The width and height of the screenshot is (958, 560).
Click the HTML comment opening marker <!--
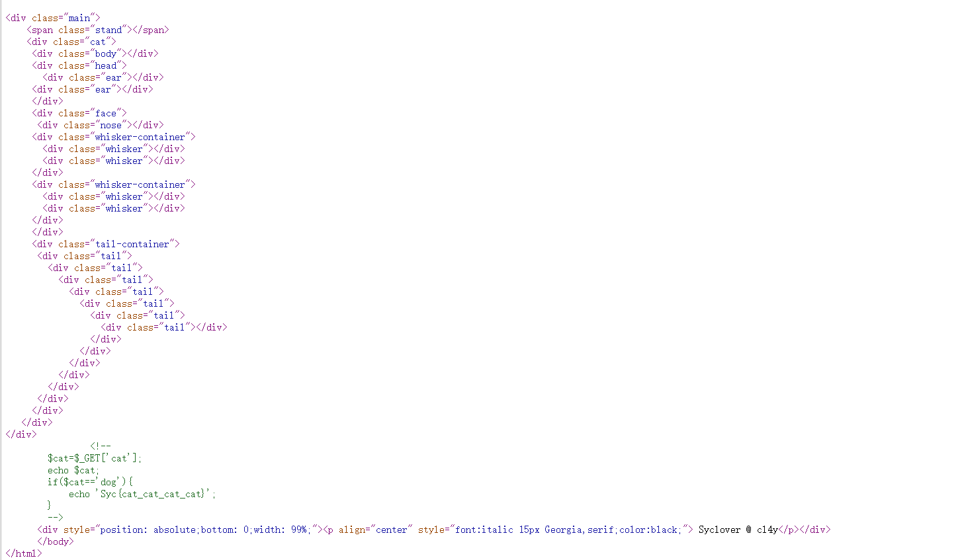[x=101, y=446]
